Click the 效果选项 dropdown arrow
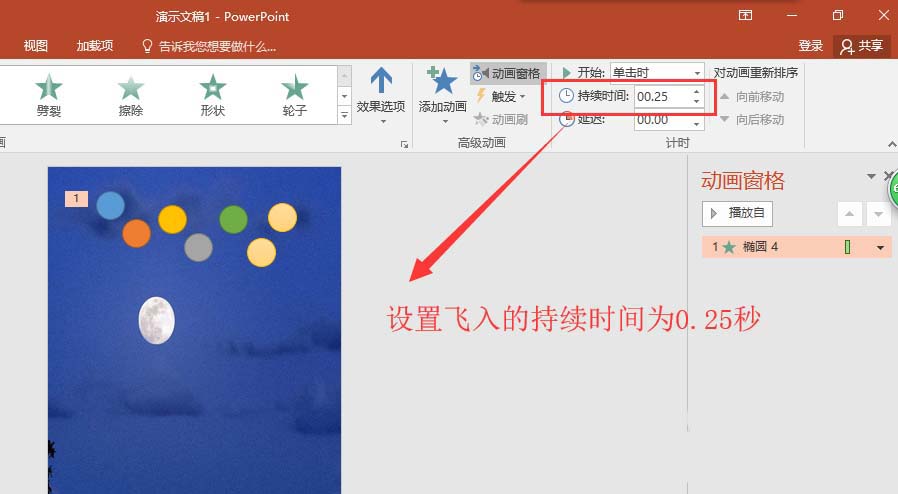The image size is (898, 494). coord(383,121)
